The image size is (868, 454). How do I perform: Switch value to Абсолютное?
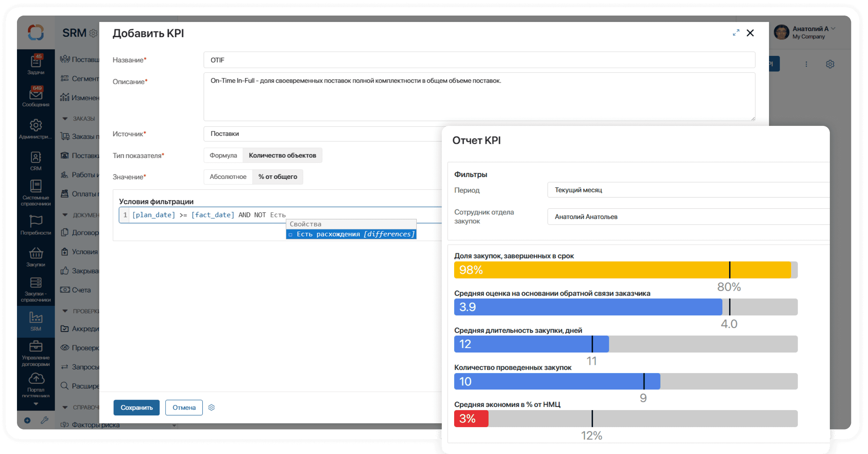(x=228, y=176)
